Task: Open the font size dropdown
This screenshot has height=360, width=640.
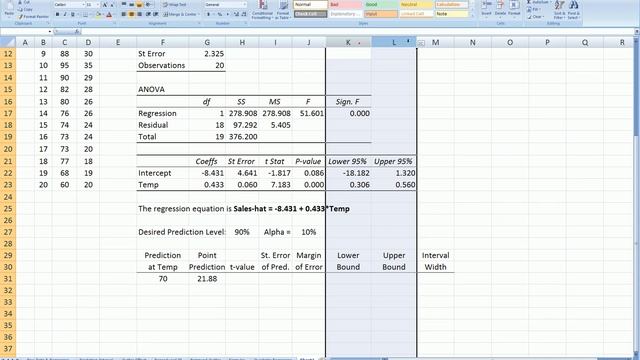Action: pyautogui.click(x=98, y=5)
